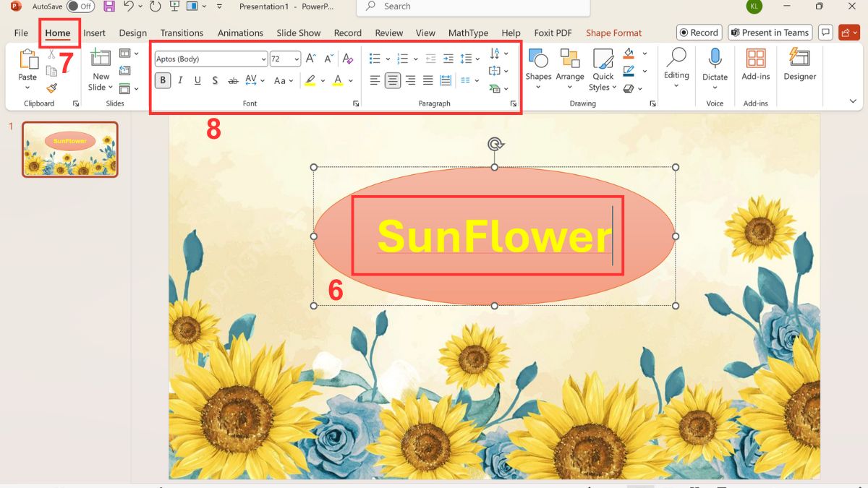Cut the selection with the scissors icon
The image size is (868, 488).
(x=51, y=54)
